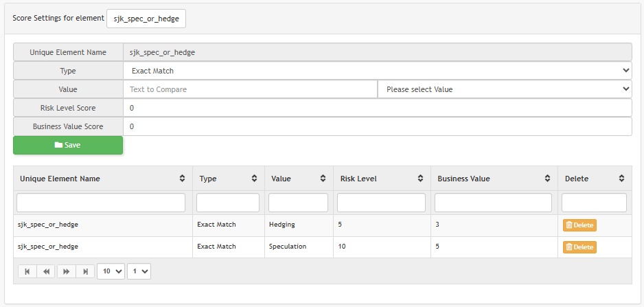Image resolution: width=644 pixels, height=307 pixels.
Task: Delete the Hedging score row
Action: point(579,225)
